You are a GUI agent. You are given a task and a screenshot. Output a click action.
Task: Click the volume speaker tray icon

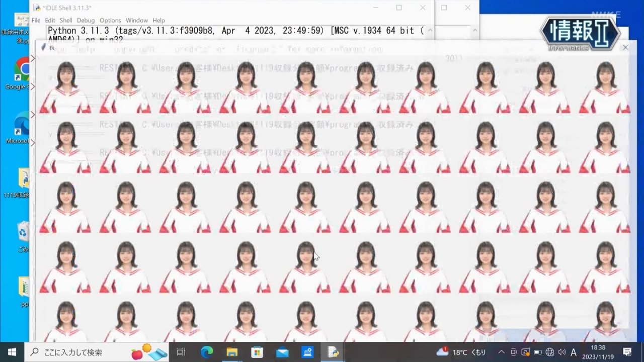coord(561,352)
